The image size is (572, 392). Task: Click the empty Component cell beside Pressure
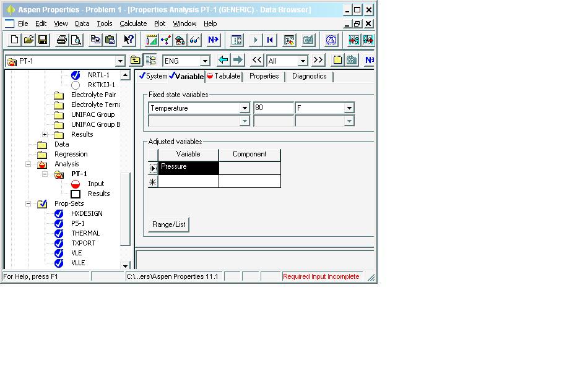coord(250,168)
